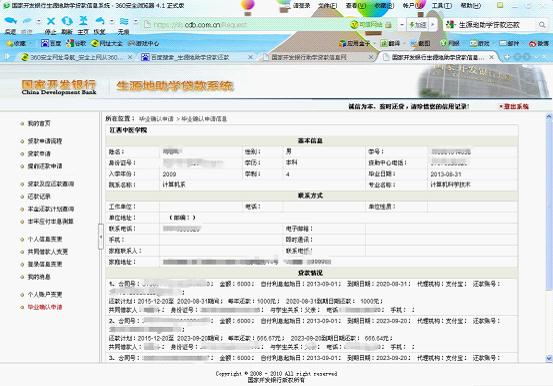Viewport: 553px width, 386px height.
Task: Expand arrow right of 加速 button
Action: (433, 25)
